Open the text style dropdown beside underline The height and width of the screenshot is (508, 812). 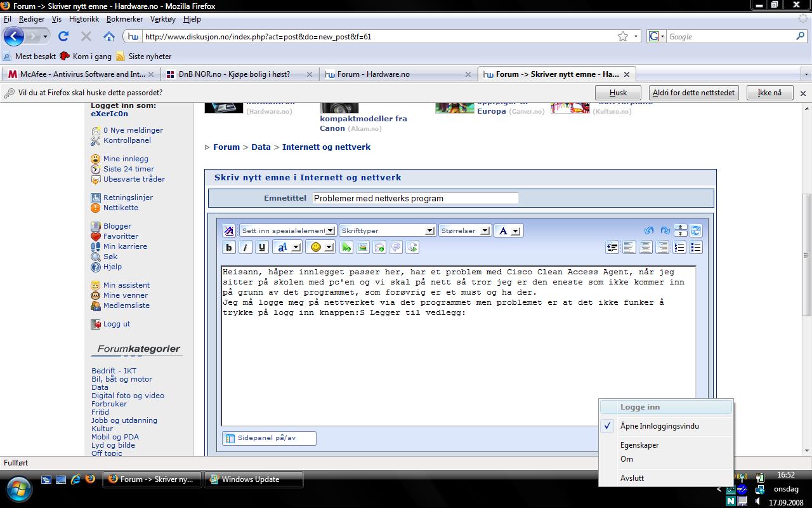(x=287, y=248)
